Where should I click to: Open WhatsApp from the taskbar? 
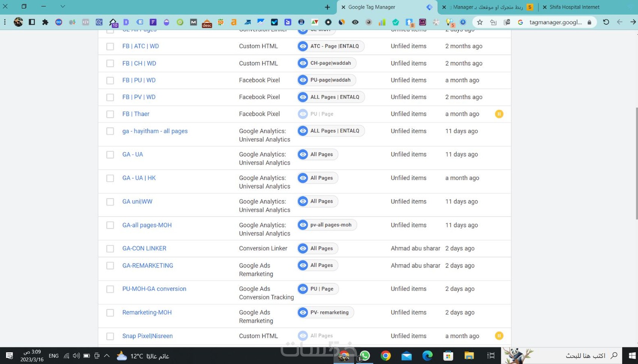(365, 355)
